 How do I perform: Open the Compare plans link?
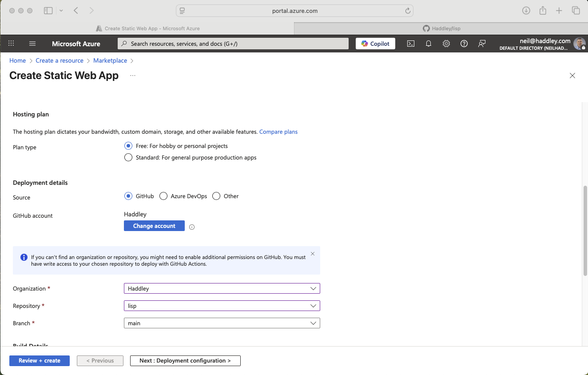click(278, 132)
